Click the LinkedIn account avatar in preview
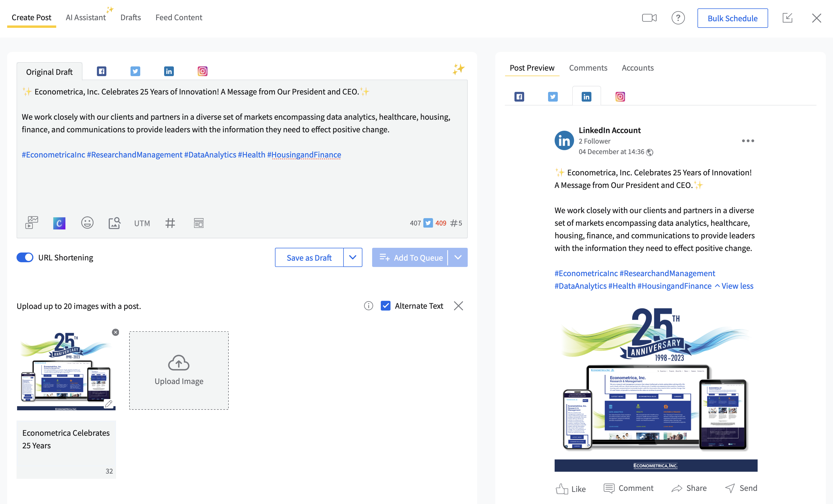Image resolution: width=833 pixels, height=504 pixels. [564, 141]
